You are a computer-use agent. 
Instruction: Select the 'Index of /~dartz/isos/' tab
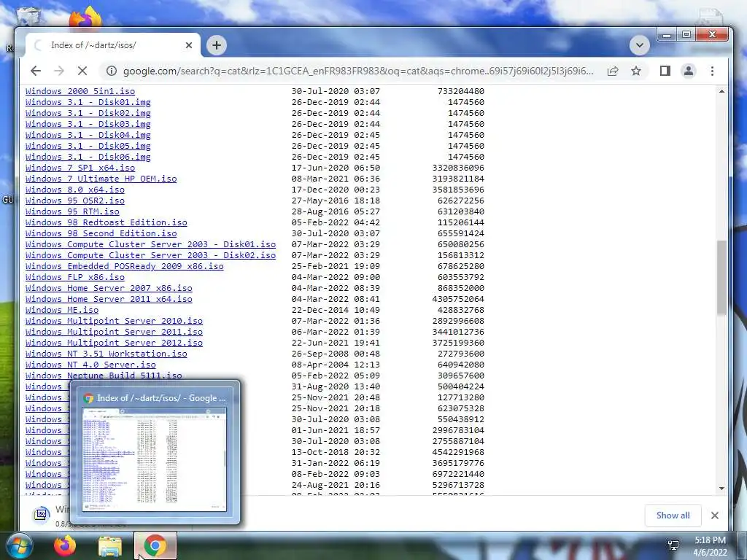[x=112, y=45]
